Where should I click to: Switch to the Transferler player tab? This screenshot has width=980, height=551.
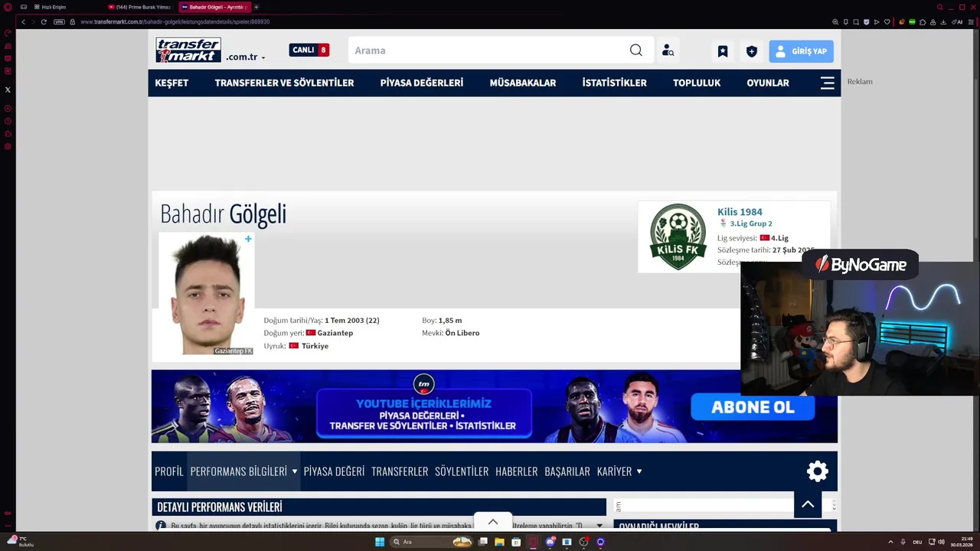(x=400, y=471)
